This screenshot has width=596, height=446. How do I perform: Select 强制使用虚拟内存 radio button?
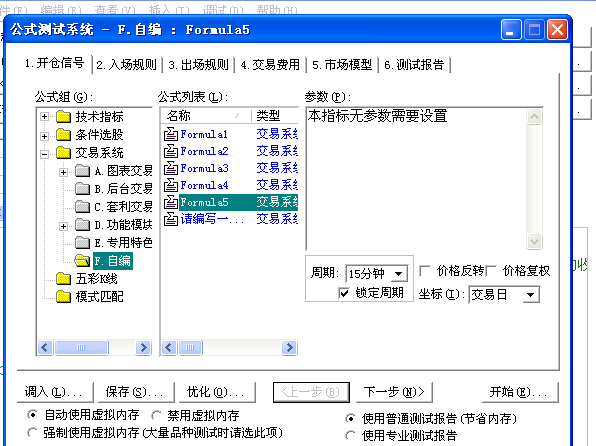32,432
